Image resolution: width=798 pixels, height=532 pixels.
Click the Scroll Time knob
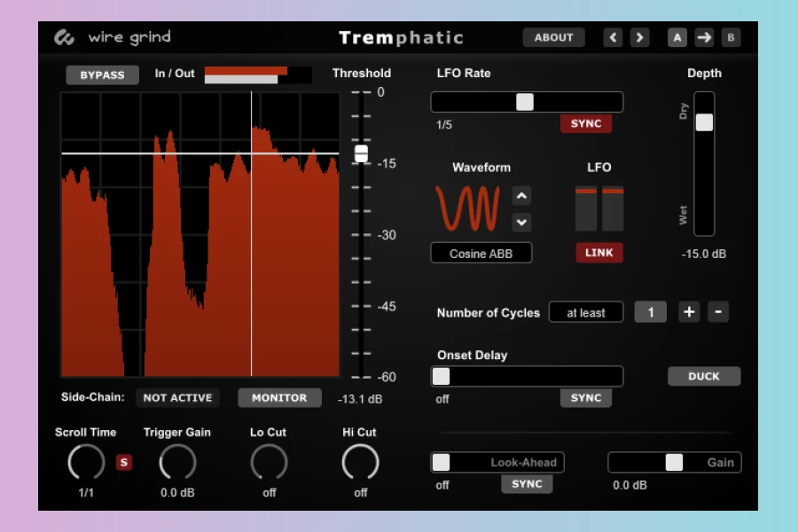[86, 462]
